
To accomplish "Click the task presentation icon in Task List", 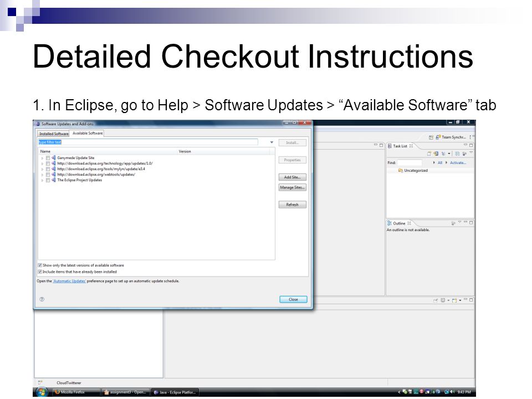I will [x=443, y=154].
